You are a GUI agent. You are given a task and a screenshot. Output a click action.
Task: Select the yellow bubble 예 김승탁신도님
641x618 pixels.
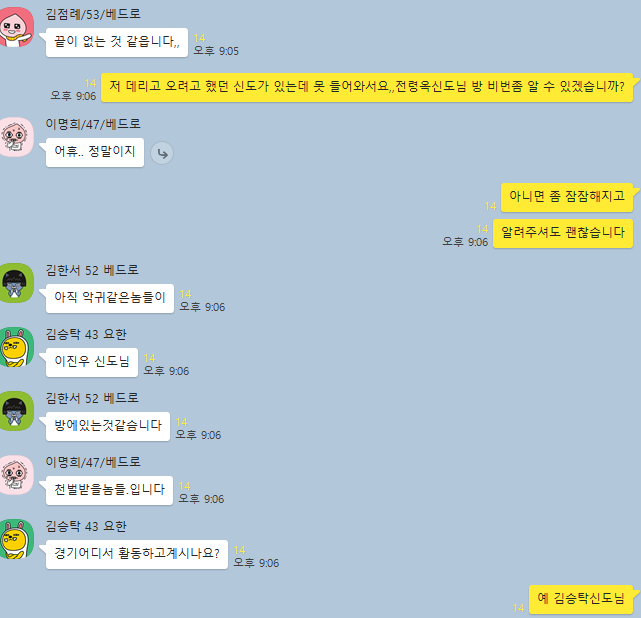click(x=581, y=599)
